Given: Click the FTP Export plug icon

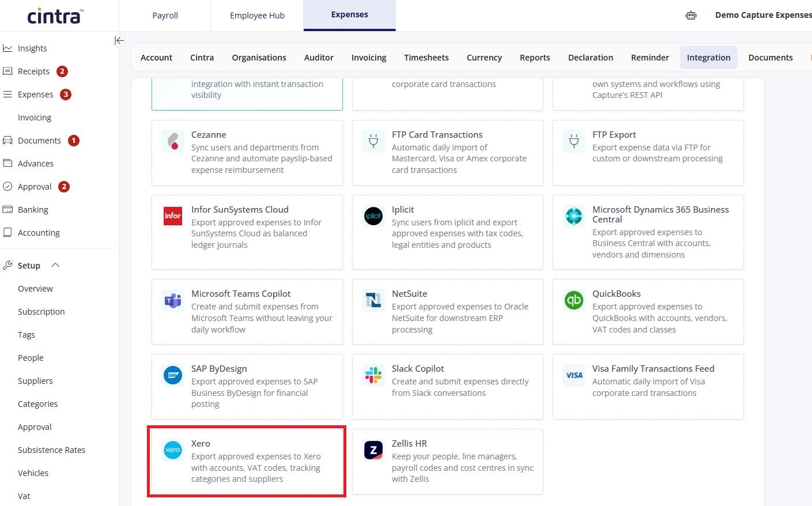Looking at the screenshot, I should 574,141.
